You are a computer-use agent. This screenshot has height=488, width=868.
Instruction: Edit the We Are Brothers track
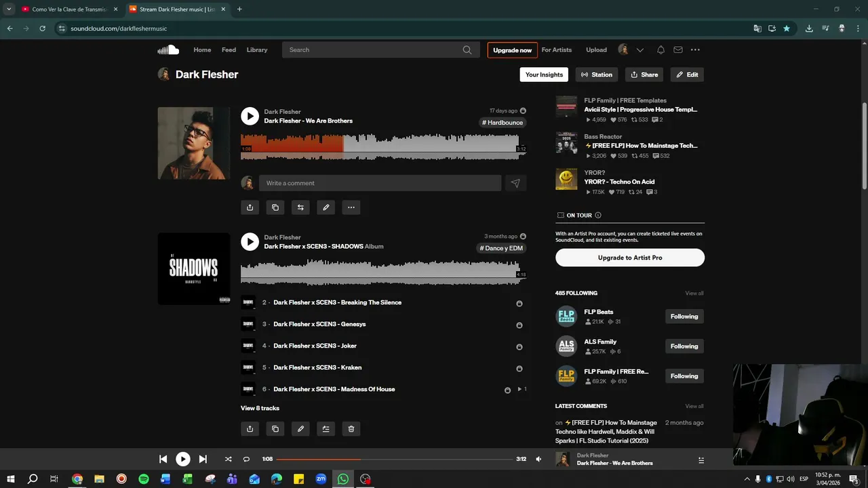(325, 207)
